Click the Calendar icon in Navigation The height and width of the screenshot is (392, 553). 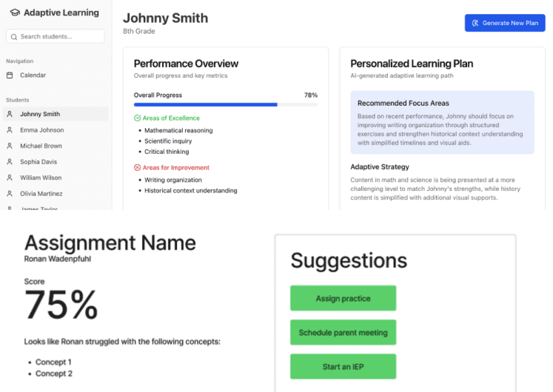tap(10, 75)
